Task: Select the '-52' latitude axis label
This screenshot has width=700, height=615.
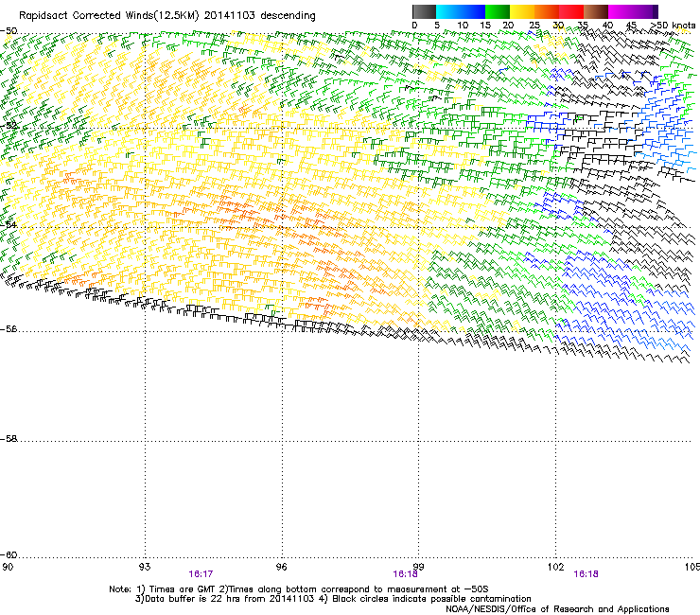Action: [x=9, y=126]
